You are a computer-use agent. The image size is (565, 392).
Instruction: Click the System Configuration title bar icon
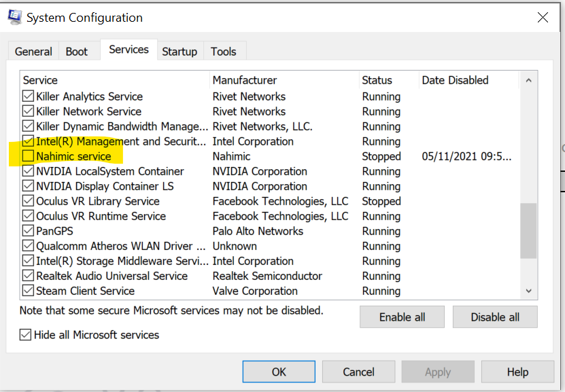click(14, 17)
